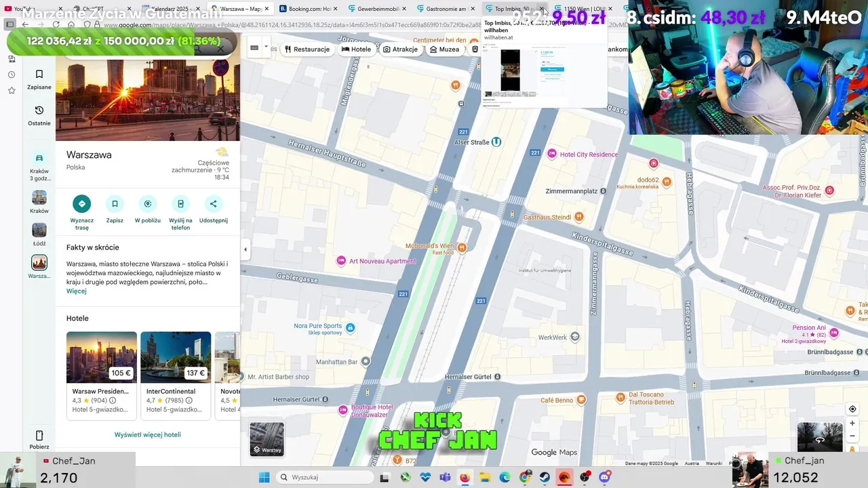Filter map by Hotele chip
The image size is (868, 488).
(357, 49)
